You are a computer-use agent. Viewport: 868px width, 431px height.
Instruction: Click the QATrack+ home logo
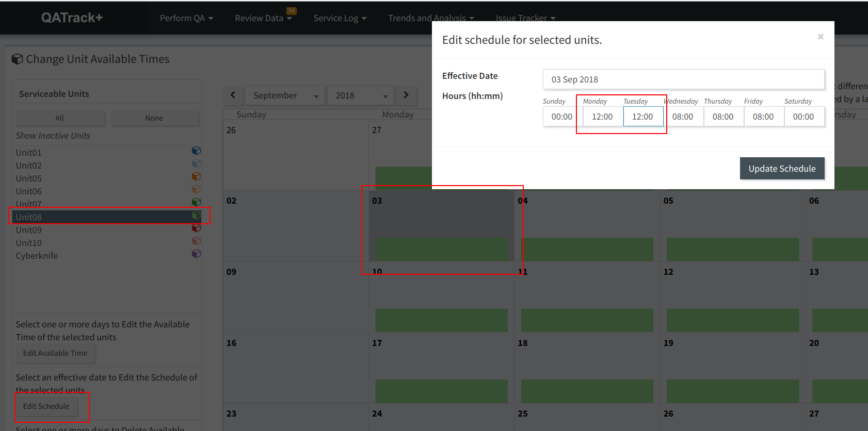(x=72, y=18)
